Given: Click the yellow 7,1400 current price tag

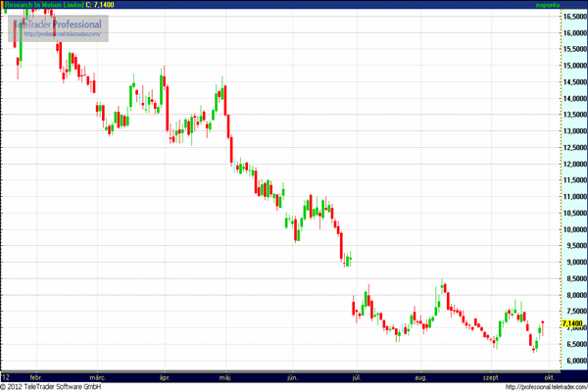Looking at the screenshot, I should click(x=573, y=323).
